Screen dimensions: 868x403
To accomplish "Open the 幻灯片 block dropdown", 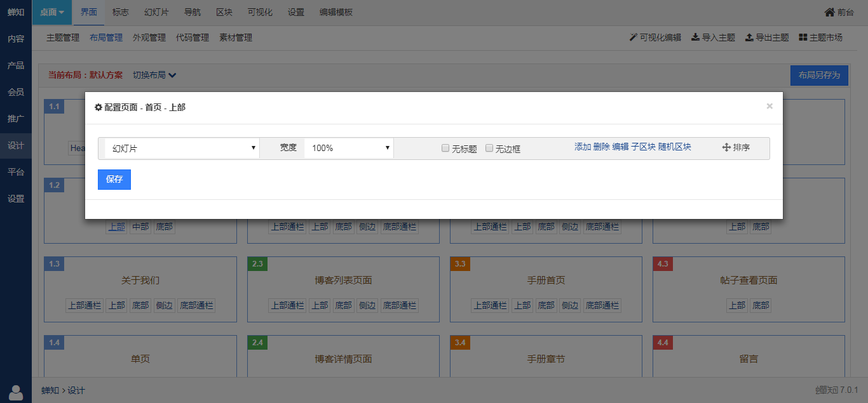I will (x=182, y=149).
